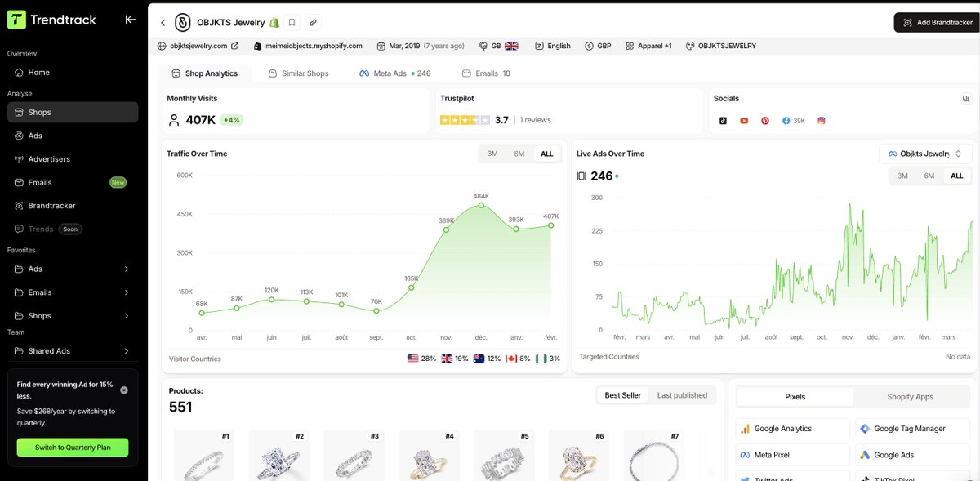Switch to the Similar Shops tab

298,73
